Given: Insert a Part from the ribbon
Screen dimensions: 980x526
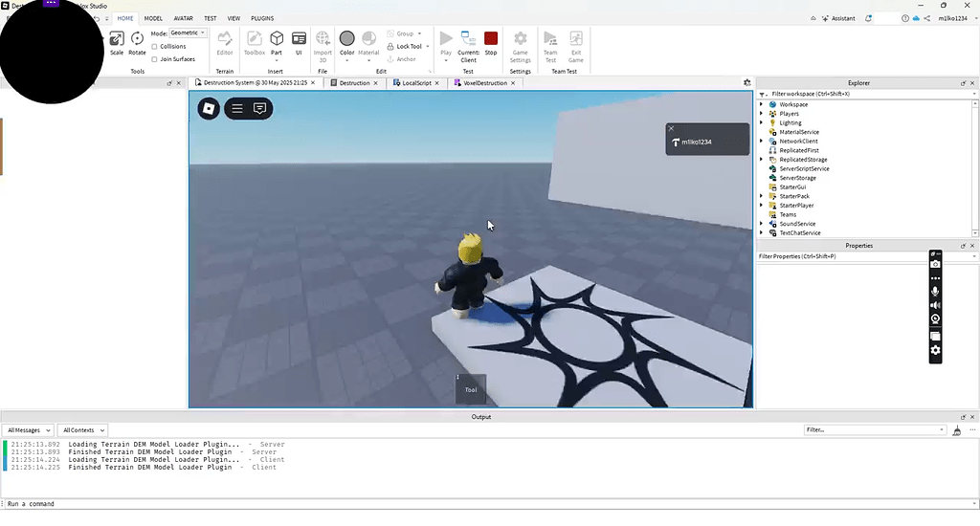Looking at the screenshot, I should point(277,43).
